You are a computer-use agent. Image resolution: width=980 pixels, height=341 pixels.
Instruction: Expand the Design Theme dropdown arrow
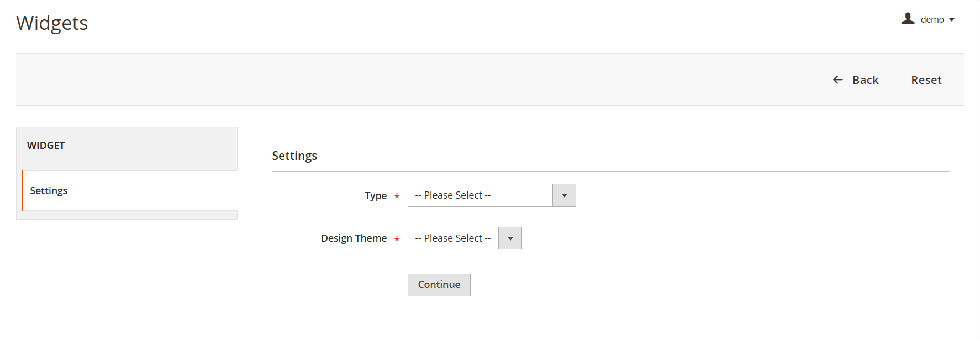click(510, 238)
